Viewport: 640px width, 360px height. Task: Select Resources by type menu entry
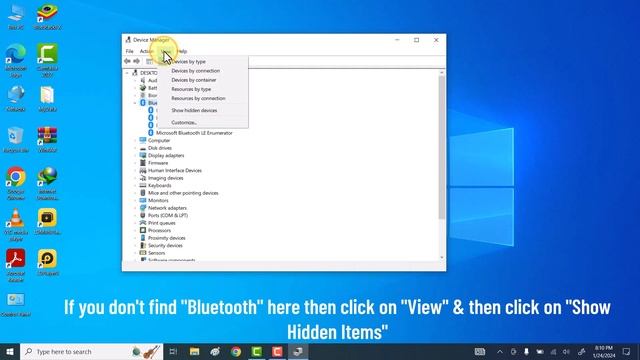point(191,89)
